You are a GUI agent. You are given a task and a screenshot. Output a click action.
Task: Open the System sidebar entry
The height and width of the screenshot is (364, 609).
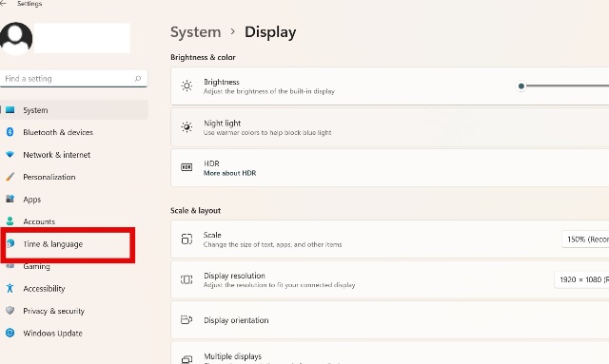coord(74,110)
